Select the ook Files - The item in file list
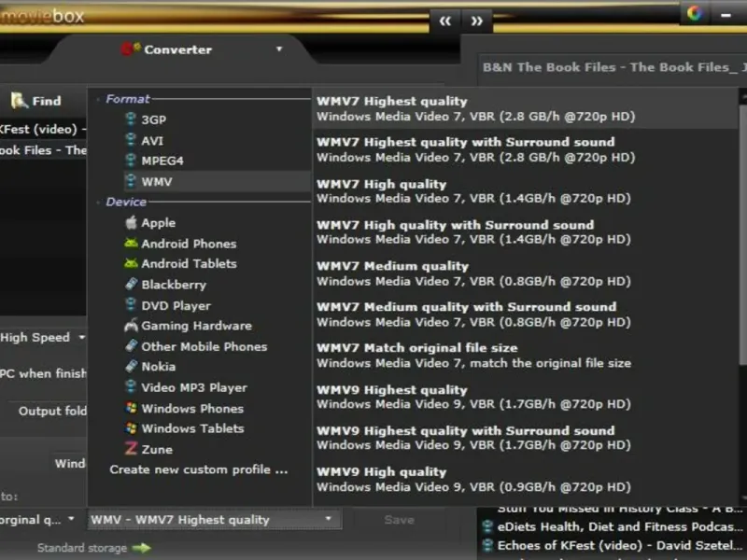 pyautogui.click(x=43, y=150)
